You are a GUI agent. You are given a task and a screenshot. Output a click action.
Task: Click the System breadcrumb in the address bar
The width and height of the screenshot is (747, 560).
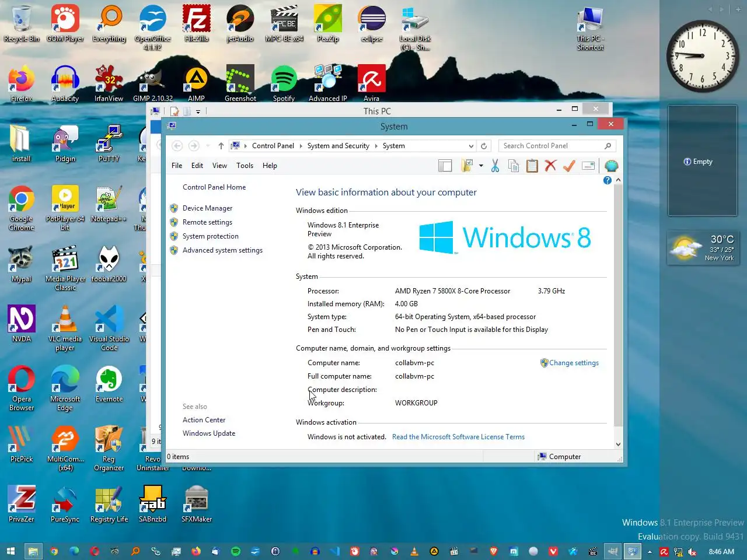click(393, 146)
